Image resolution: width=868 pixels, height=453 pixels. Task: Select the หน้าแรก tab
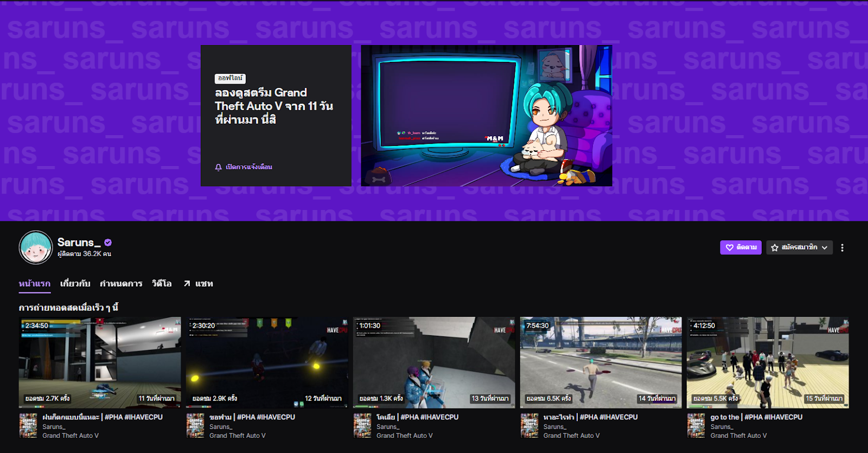[x=35, y=283]
